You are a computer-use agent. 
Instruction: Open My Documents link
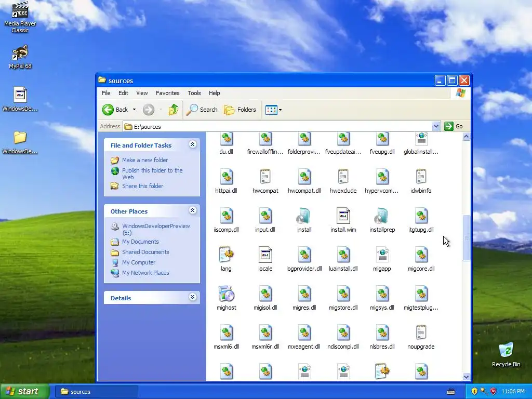tap(140, 242)
